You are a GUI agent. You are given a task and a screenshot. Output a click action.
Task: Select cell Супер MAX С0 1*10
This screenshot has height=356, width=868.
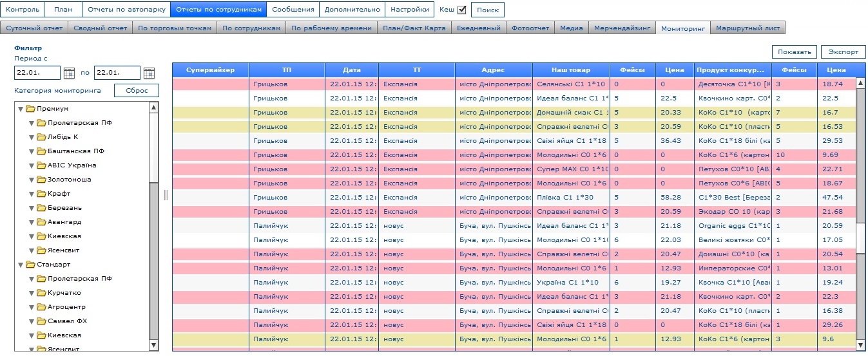pyautogui.click(x=571, y=169)
